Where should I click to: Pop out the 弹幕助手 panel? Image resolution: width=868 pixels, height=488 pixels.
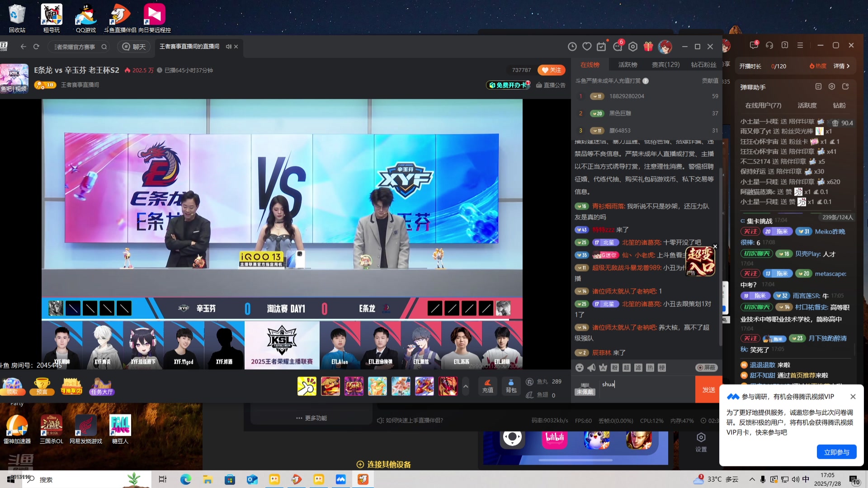pyautogui.click(x=845, y=86)
